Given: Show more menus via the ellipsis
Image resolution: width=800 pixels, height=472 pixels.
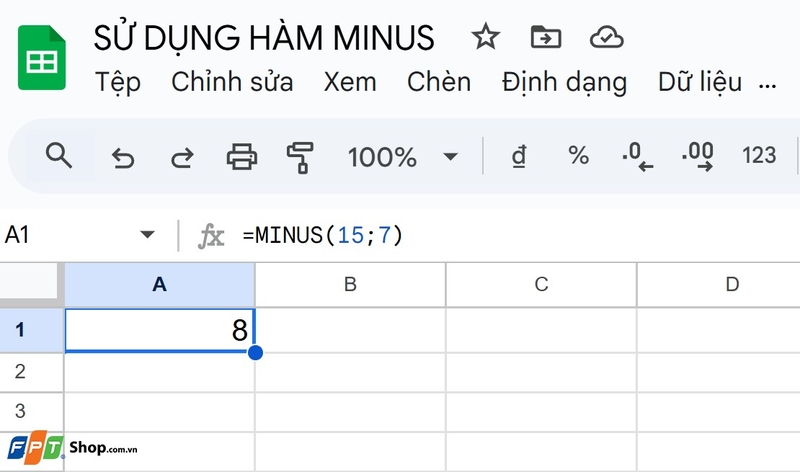Looking at the screenshot, I should tap(767, 87).
